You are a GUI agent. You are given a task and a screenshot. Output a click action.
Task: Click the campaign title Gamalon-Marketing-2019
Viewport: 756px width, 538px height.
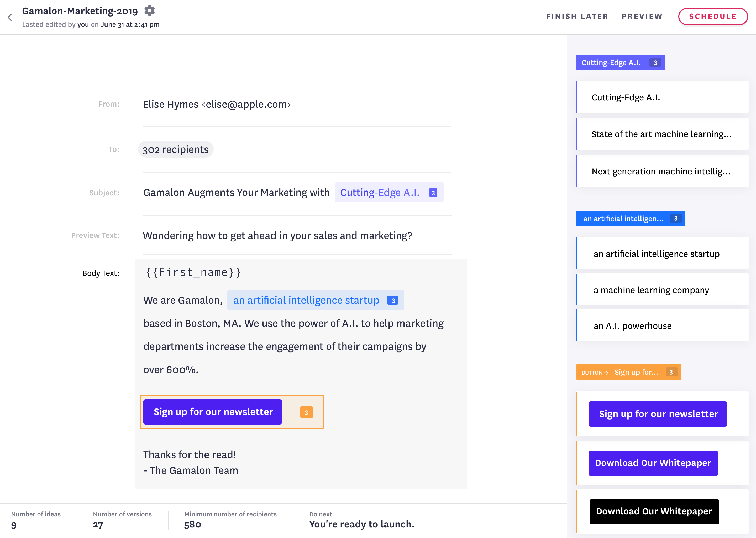80,11
